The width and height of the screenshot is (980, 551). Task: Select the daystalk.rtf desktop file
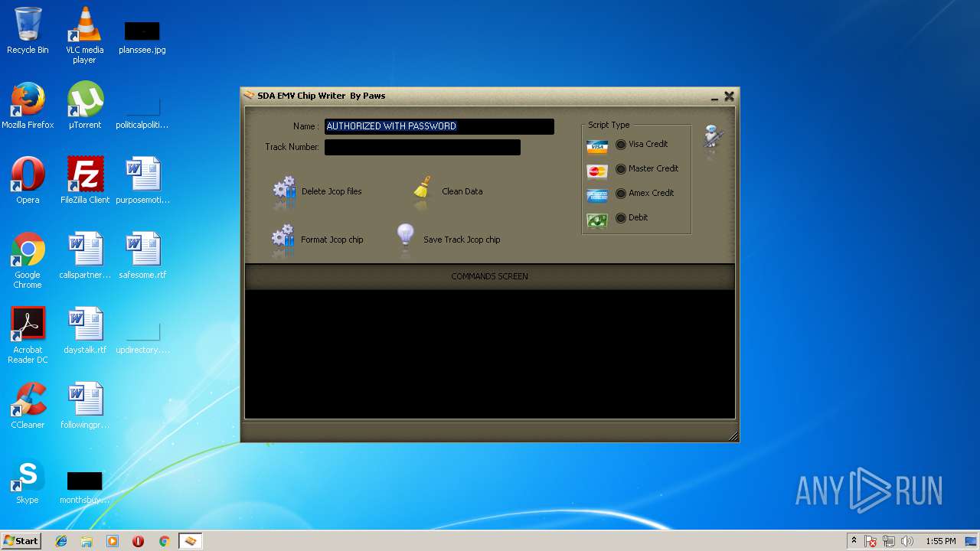pos(85,331)
